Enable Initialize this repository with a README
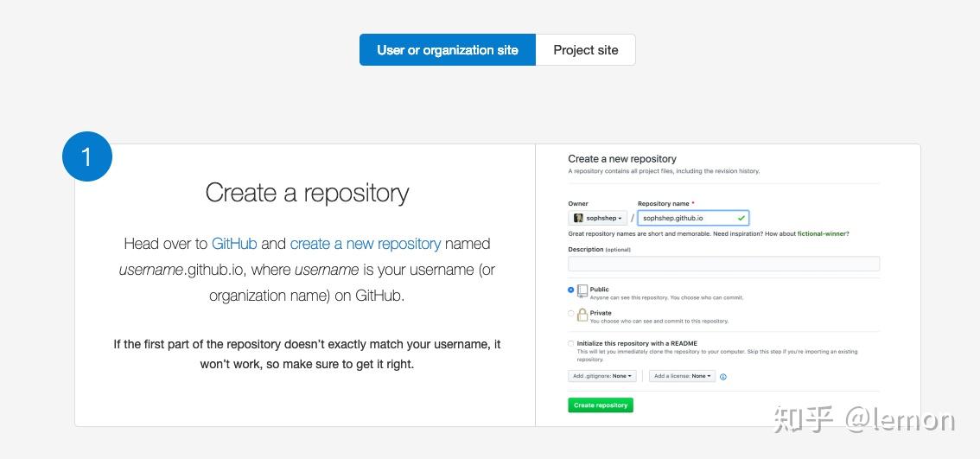The height and width of the screenshot is (459, 980). click(x=570, y=343)
